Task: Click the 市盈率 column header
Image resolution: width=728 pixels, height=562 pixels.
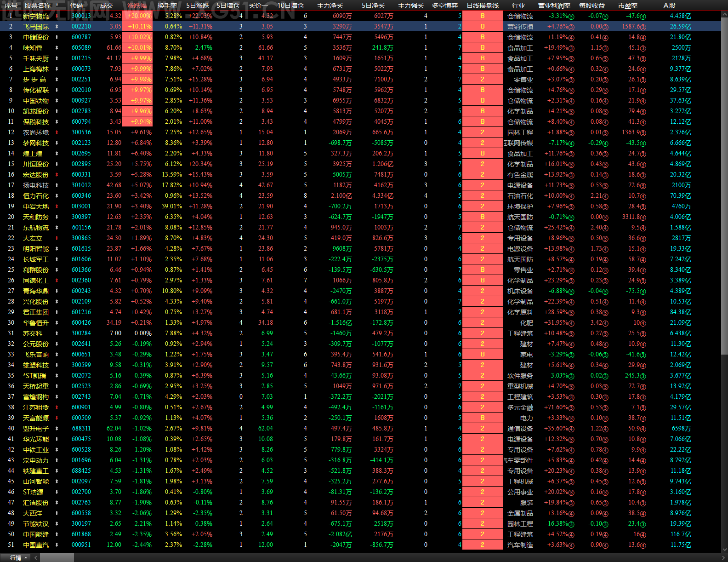Action: tap(628, 6)
